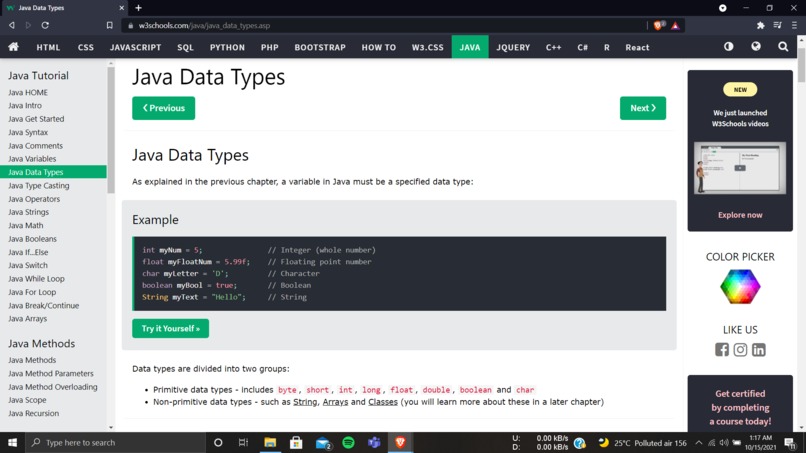The image size is (806, 453).
Task: Open Task View in taskbar
Action: coord(244,442)
